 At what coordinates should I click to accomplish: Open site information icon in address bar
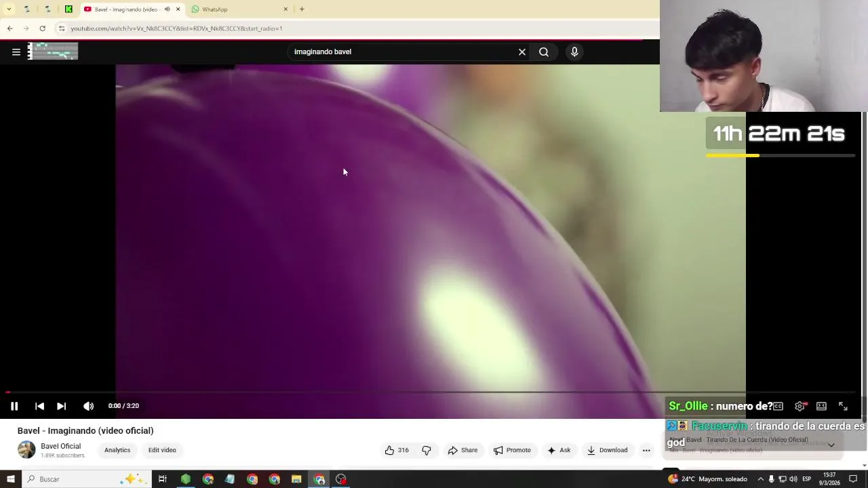click(x=62, y=28)
